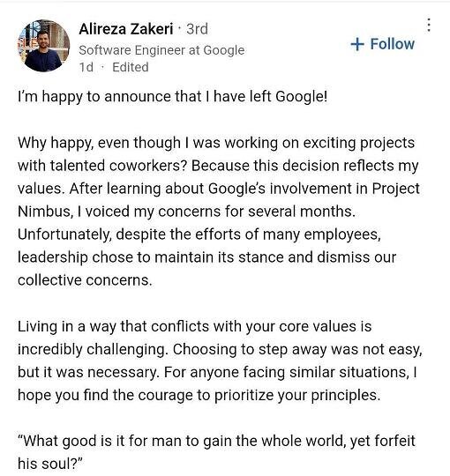This screenshot has height=476, width=450.
Task: Click the words incredibly challenging
Action: pos(93,349)
